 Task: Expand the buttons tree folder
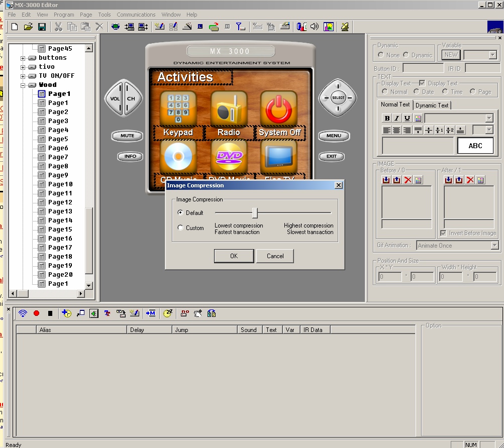(23, 58)
